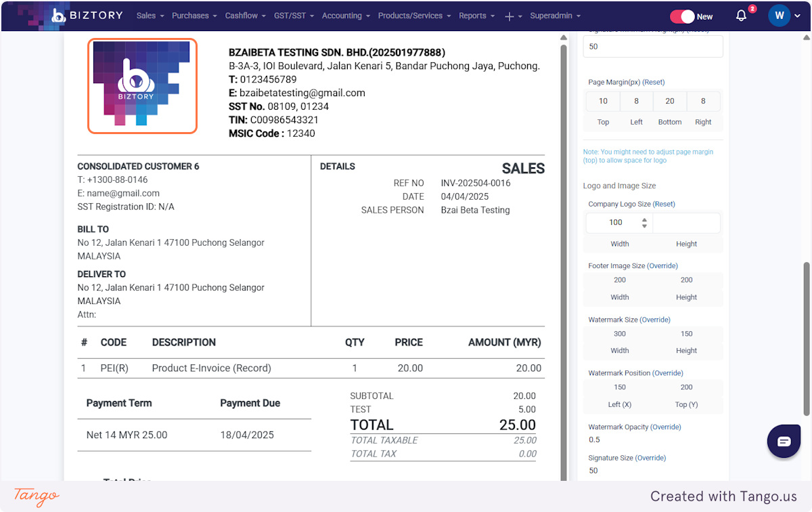
Task: Toggle the New interface switch
Action: pyautogui.click(x=683, y=16)
